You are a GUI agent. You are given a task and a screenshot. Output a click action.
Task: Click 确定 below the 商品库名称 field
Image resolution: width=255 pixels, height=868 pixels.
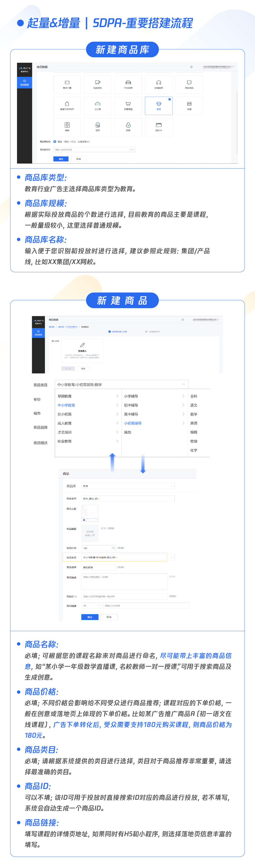point(61,159)
